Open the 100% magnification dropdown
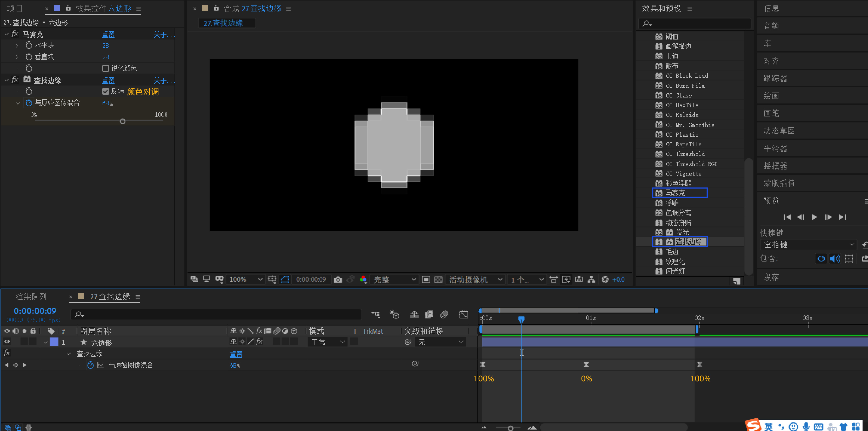This screenshot has width=868, height=431. coord(246,279)
